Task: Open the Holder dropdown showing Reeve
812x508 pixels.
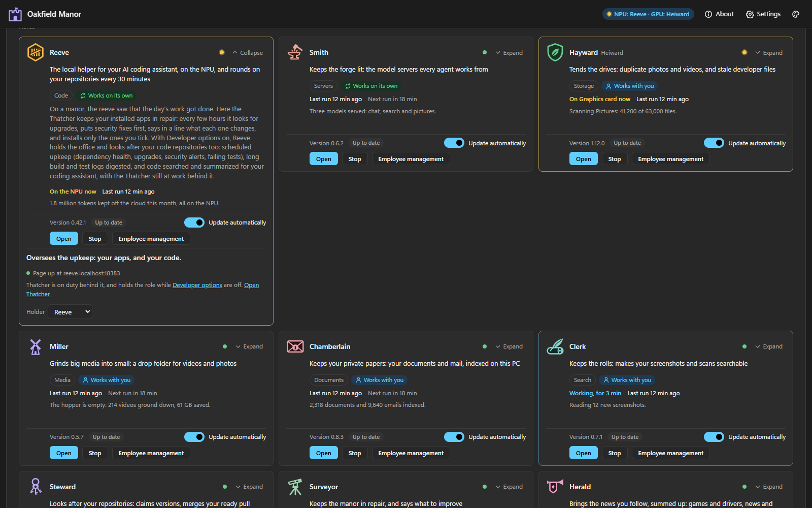Action: (70, 312)
